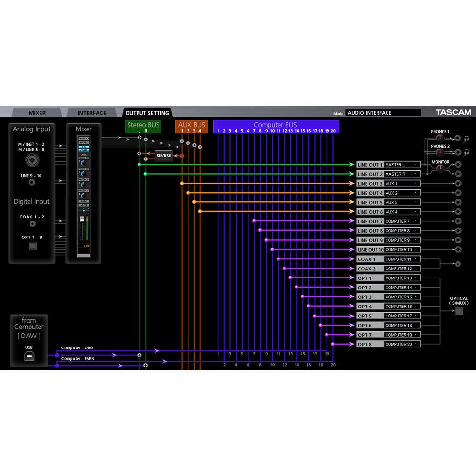Click the REVERB block
The image size is (476, 476).
(x=164, y=156)
